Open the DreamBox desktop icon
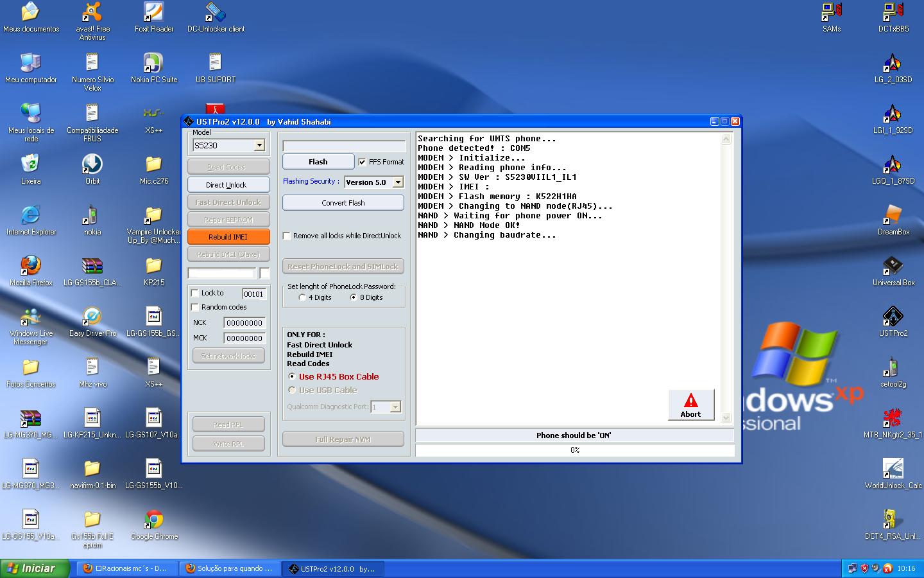This screenshot has height=578, width=924. point(893,220)
